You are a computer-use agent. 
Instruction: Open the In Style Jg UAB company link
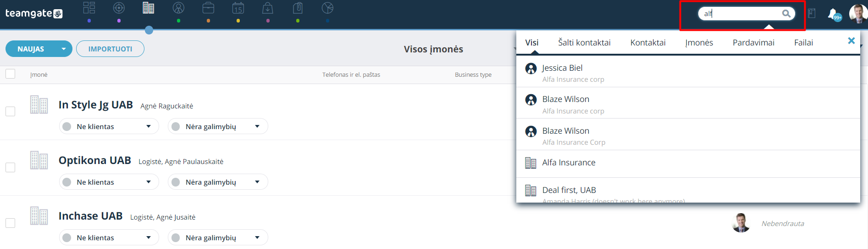(96, 105)
